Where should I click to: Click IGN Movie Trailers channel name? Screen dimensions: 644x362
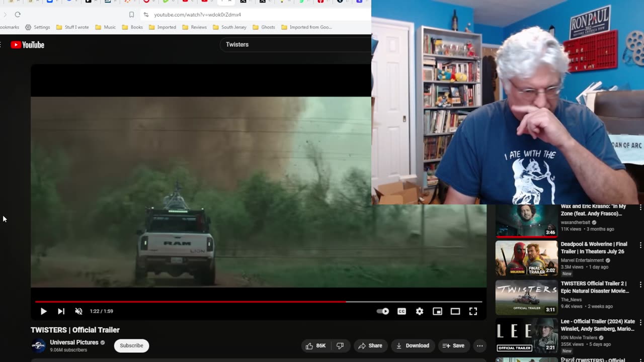pos(579,338)
